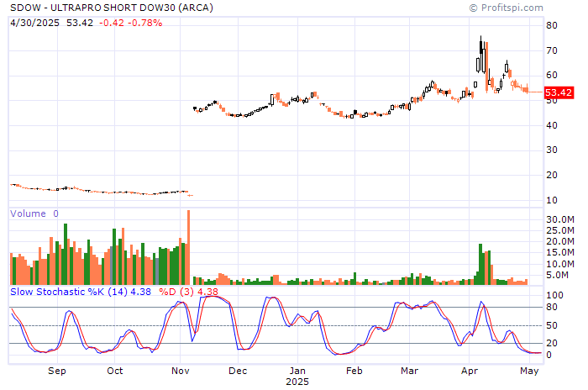Click the tall green April volume spike bar

[480, 264]
